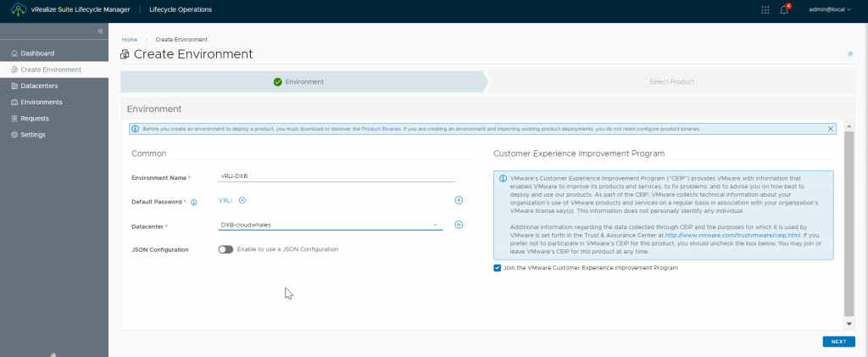Open the apps grid icon in header
The height and width of the screenshot is (357, 868).
765,9
